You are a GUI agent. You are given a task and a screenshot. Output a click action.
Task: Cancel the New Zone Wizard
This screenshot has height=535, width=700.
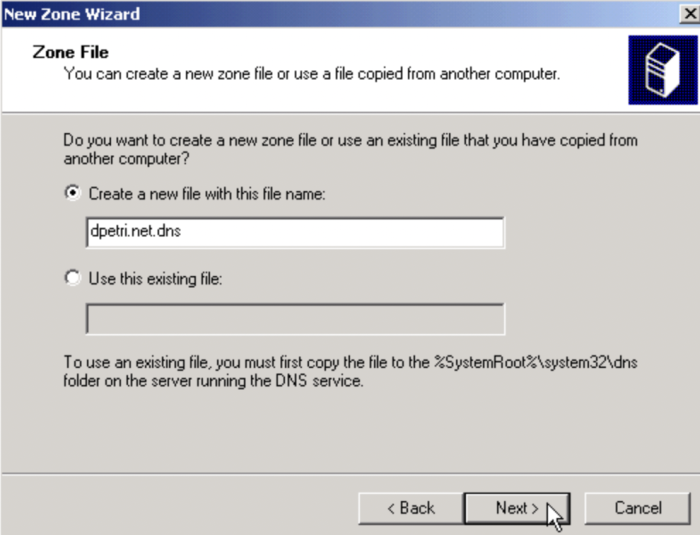tap(637, 508)
